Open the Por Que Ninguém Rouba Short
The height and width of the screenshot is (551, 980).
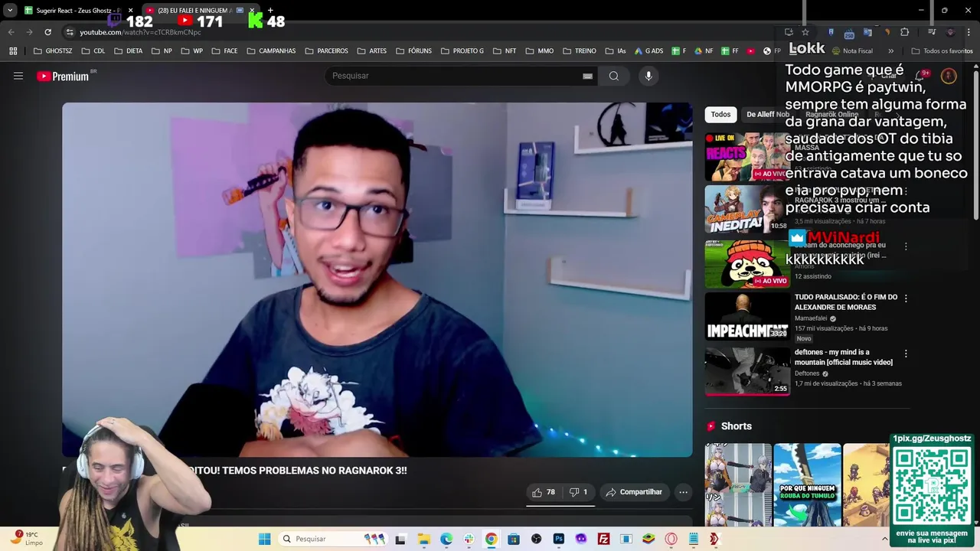coord(807,484)
